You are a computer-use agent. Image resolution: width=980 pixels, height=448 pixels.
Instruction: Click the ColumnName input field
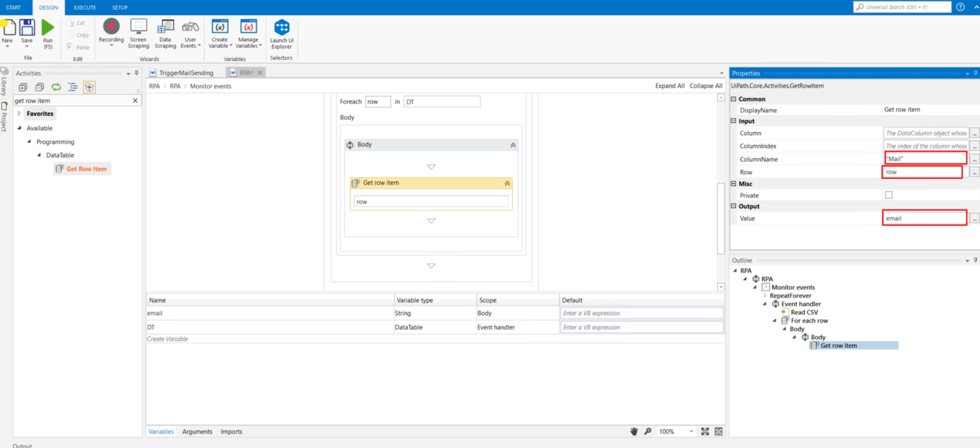coord(925,159)
